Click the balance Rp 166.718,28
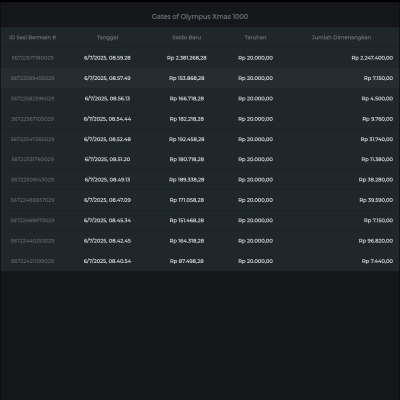The height and width of the screenshot is (400, 400). pos(187,99)
